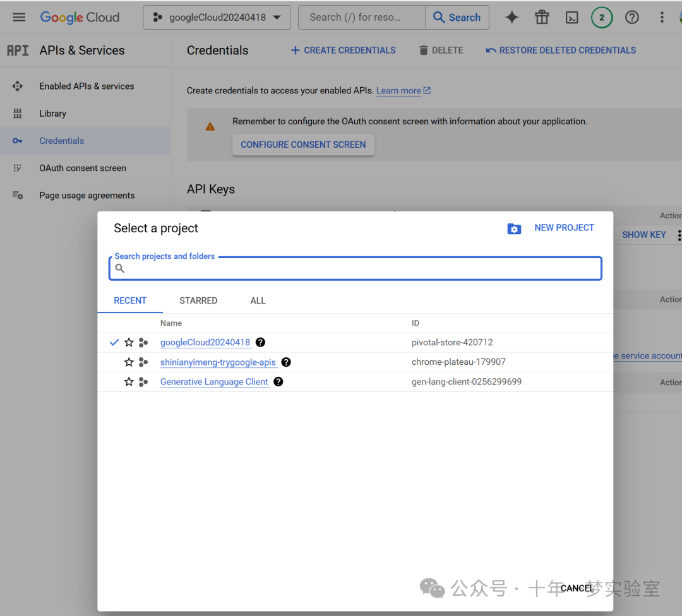
Task: Click help icon next to shinianyimeng-trygoogle-apis
Action: pyautogui.click(x=286, y=362)
